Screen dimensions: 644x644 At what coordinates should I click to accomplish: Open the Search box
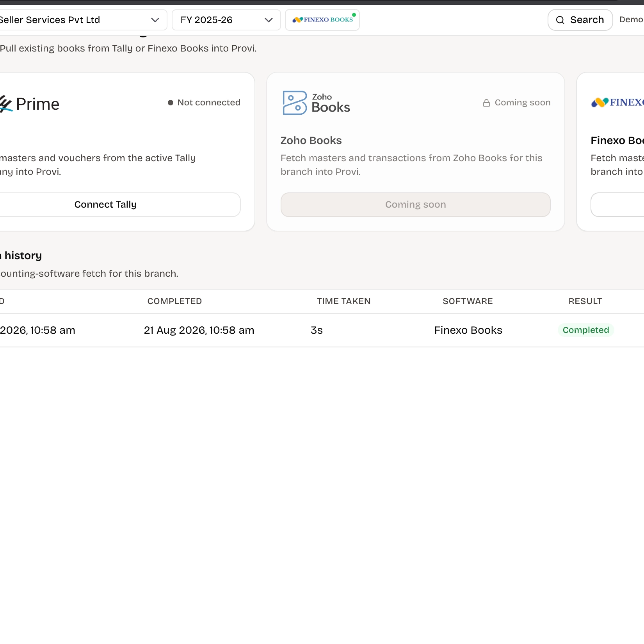coord(580,20)
